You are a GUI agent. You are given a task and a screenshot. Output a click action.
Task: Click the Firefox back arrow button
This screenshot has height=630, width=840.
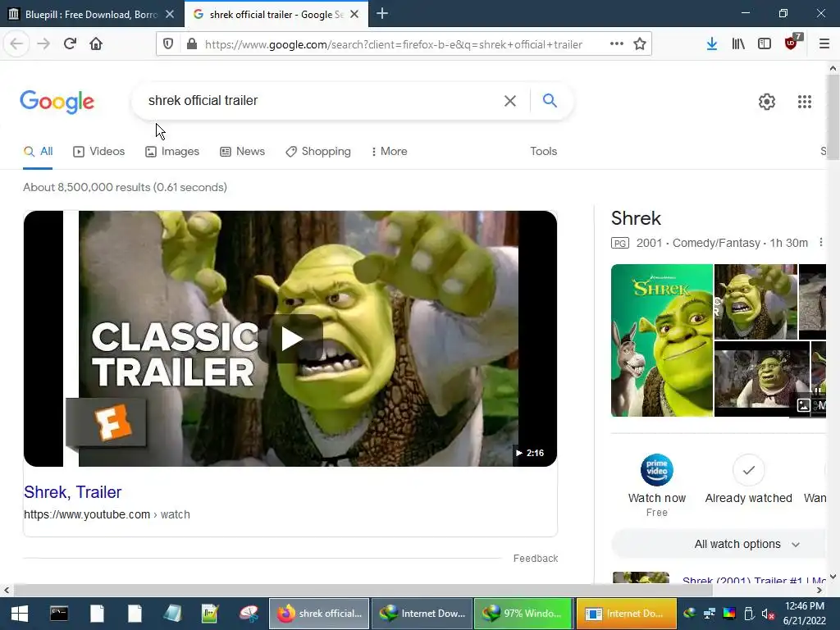[16, 43]
